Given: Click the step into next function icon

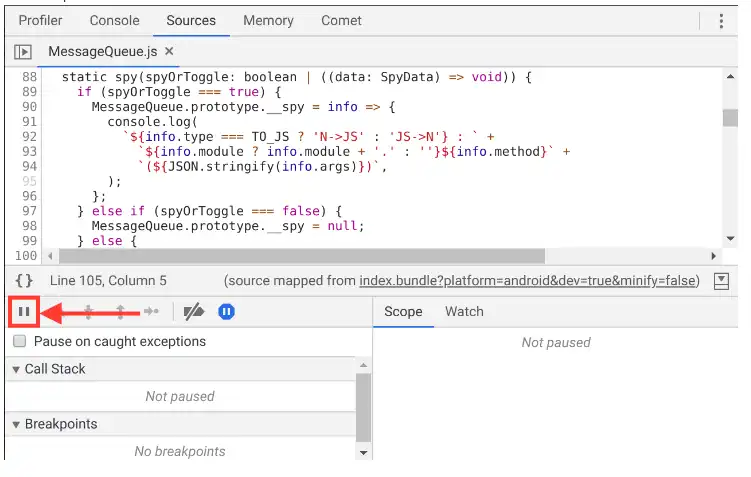Looking at the screenshot, I should click(x=89, y=312).
